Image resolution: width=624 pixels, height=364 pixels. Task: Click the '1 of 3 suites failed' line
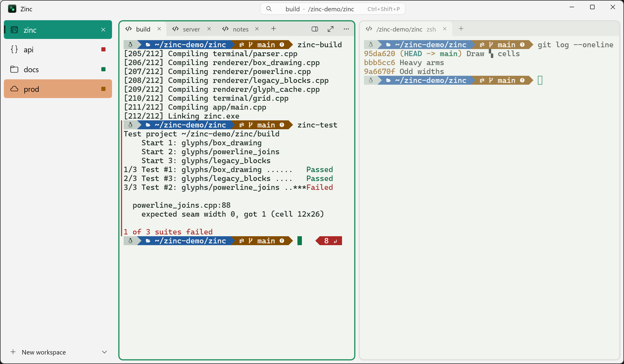tap(168, 232)
